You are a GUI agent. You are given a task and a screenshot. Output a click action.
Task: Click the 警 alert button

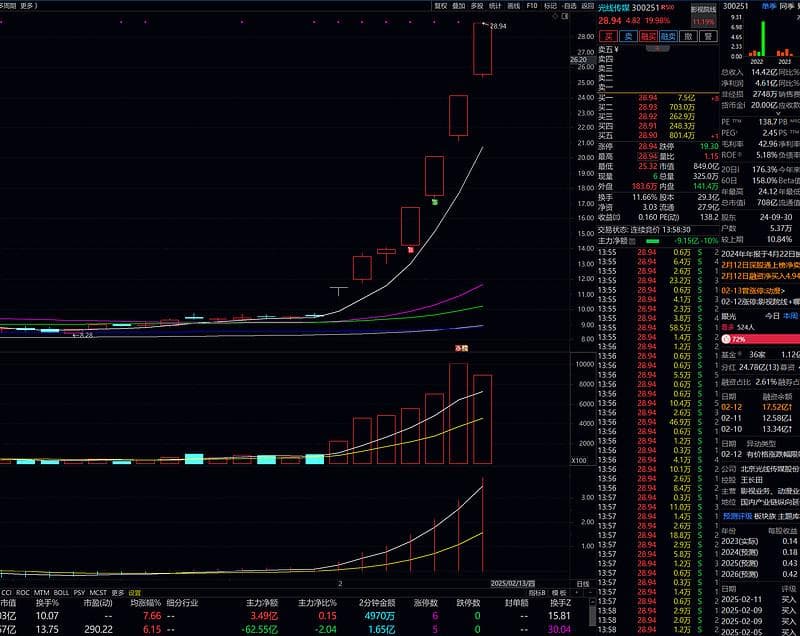point(708,36)
